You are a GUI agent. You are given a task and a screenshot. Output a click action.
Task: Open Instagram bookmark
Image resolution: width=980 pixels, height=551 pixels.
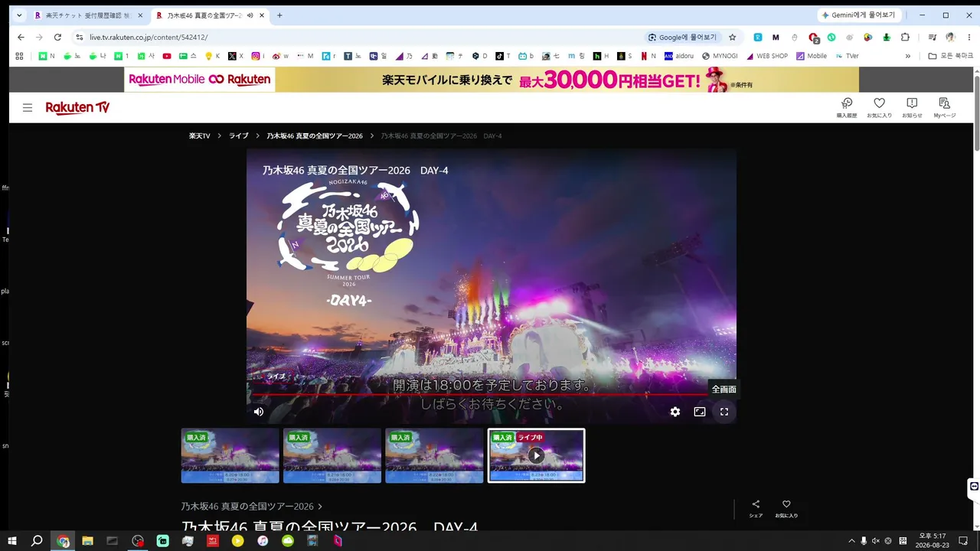pyautogui.click(x=259, y=56)
